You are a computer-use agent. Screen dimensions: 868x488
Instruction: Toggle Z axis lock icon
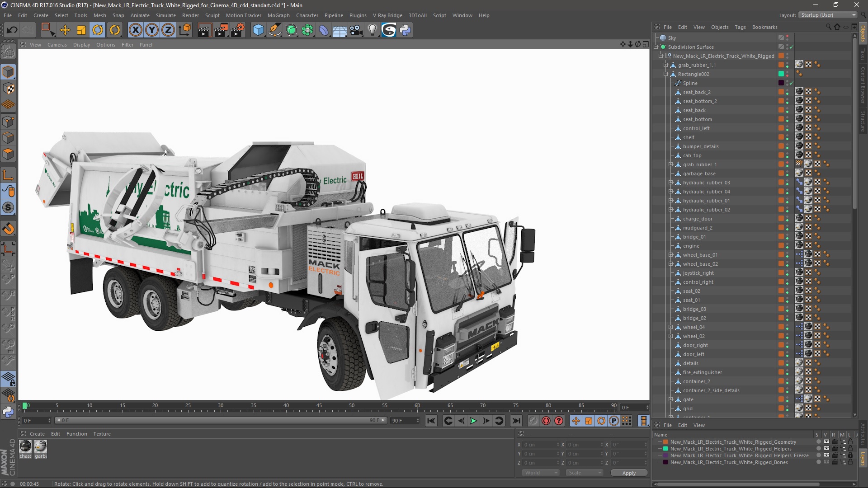[168, 30]
